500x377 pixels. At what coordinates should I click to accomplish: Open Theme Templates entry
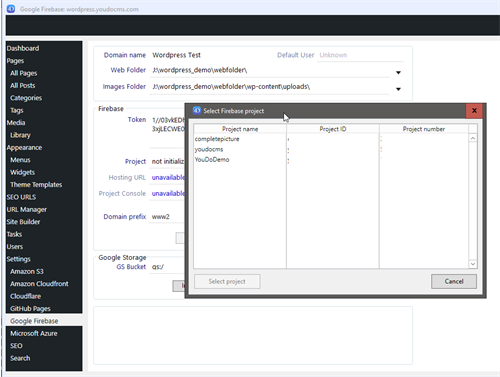(x=36, y=185)
